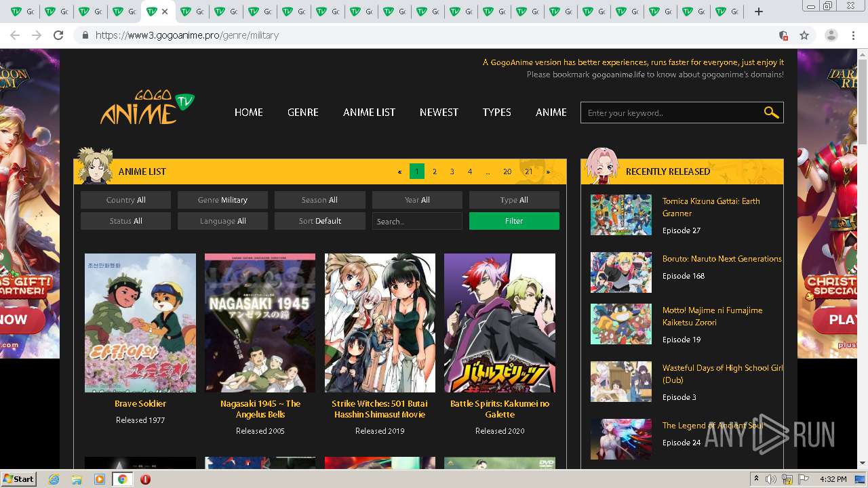Open Internet Explorer from the taskbar
Screen dimensions: 868x488
coord(54,479)
